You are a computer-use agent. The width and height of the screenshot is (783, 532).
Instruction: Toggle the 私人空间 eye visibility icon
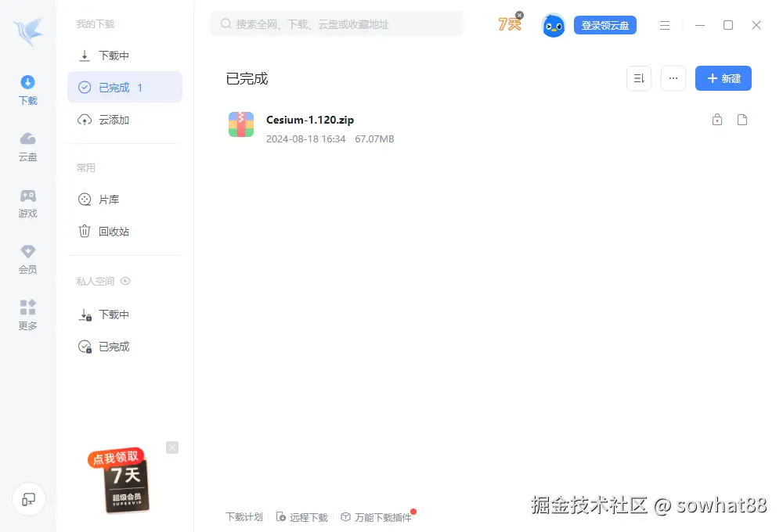[x=125, y=281]
